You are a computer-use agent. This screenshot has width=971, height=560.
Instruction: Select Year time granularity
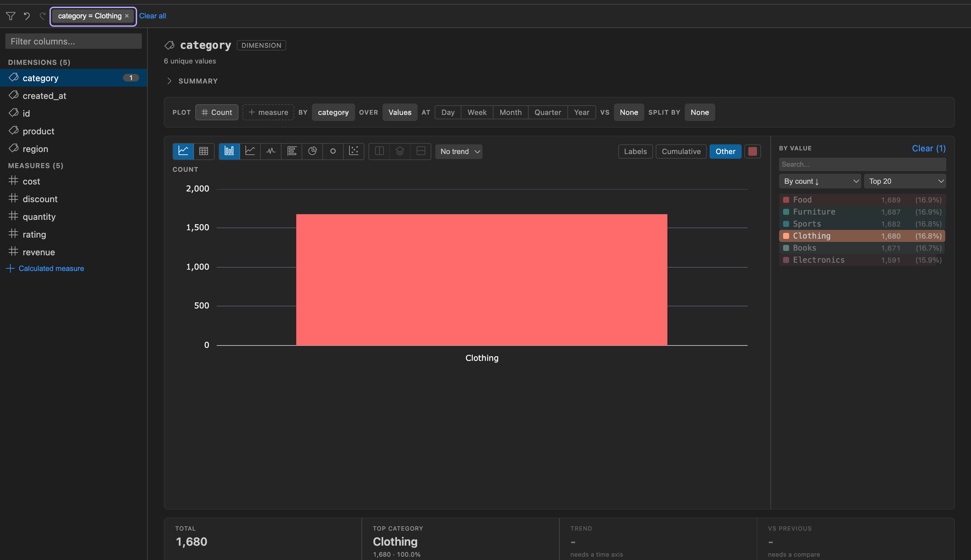pos(582,112)
